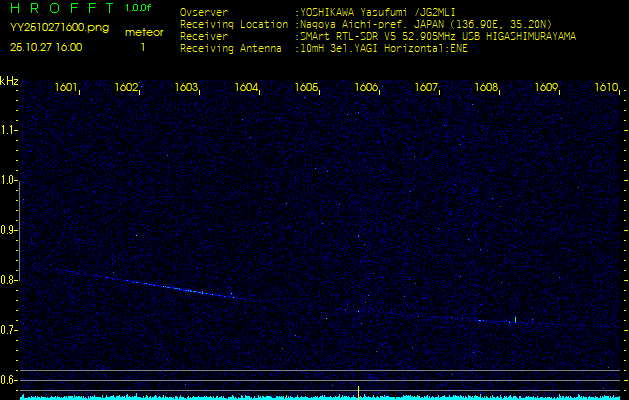Select the 1610 time marker
This screenshot has height=400, width=629.
click(x=606, y=88)
